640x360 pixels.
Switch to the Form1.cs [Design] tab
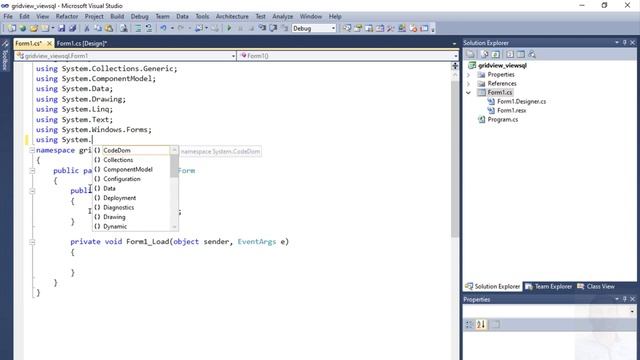[82, 43]
